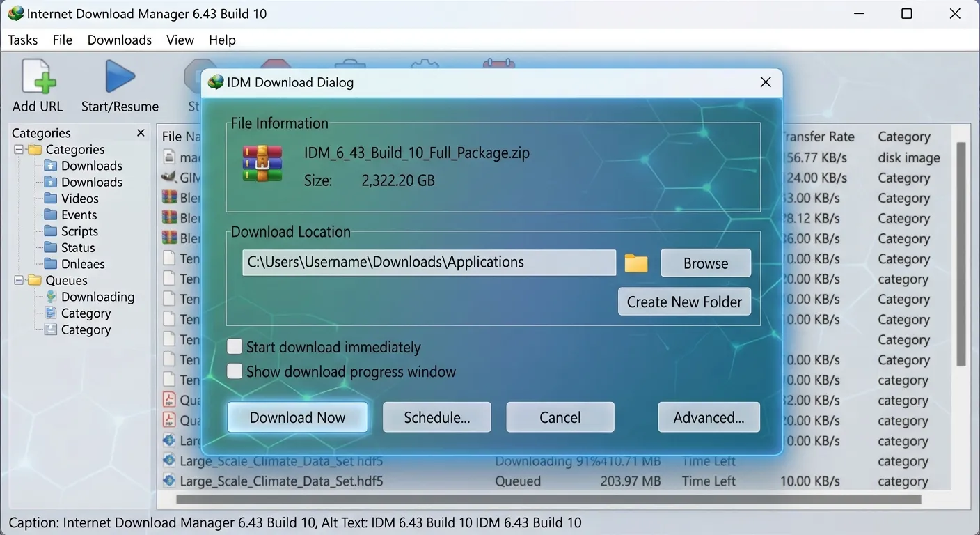Select the Videos folder icon in tree
980x535 pixels.
(x=50, y=198)
